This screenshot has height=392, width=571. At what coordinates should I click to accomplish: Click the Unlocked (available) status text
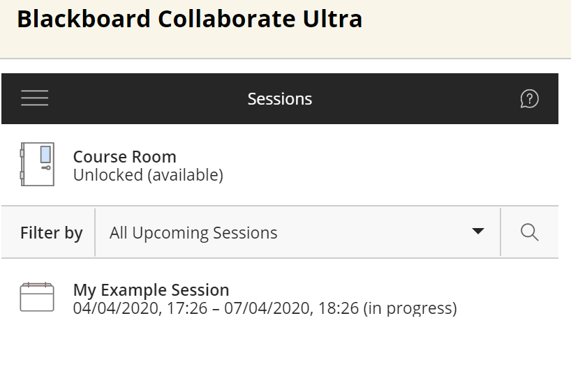148,175
